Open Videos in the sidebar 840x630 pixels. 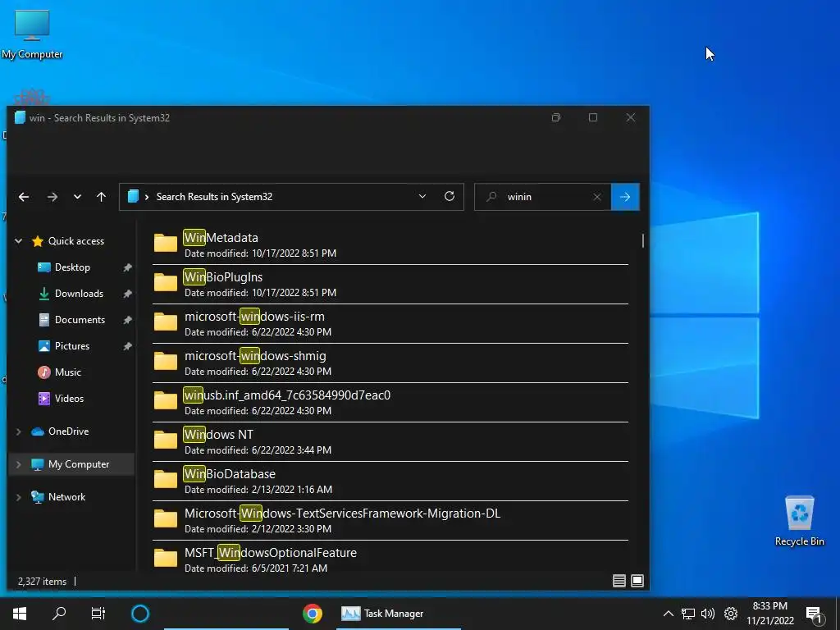click(69, 399)
